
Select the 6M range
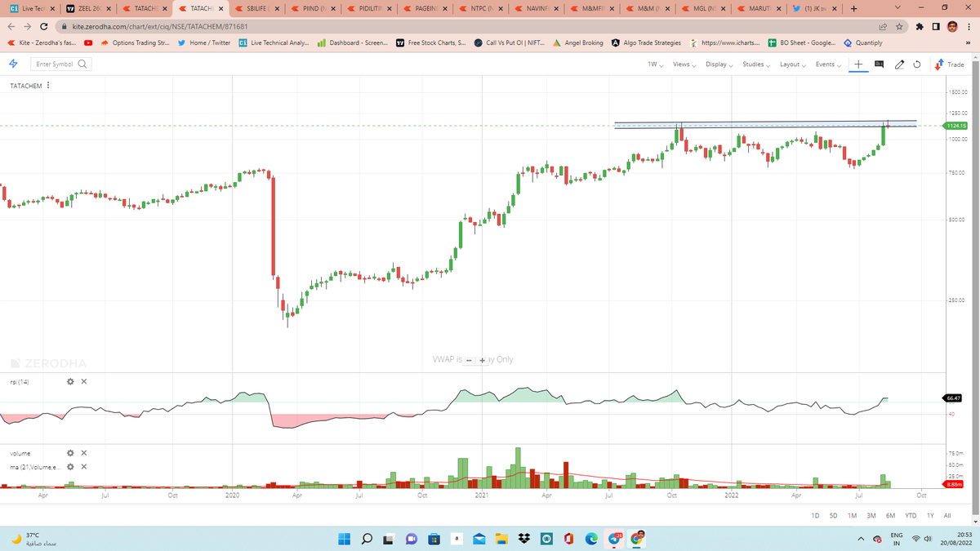point(890,516)
